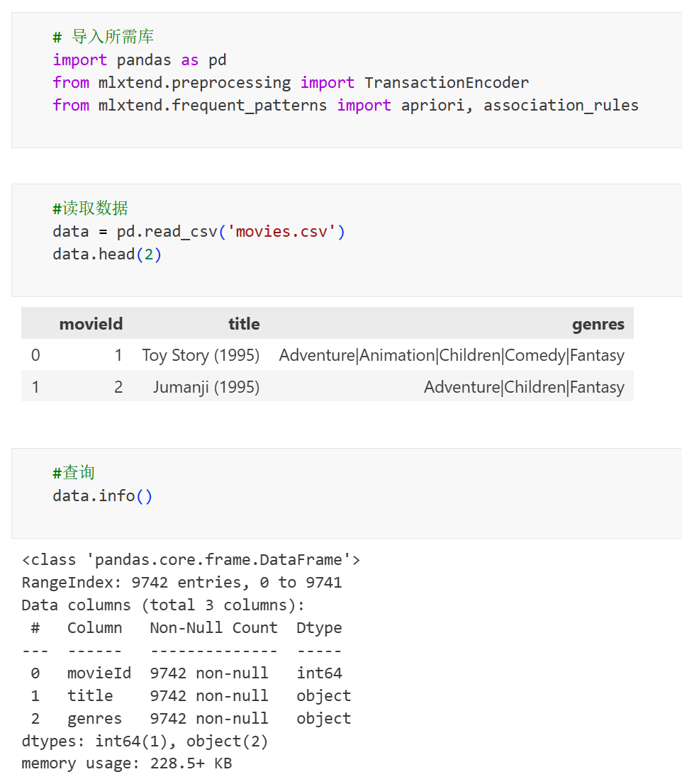Click the dtypes summary output line

tap(145, 741)
